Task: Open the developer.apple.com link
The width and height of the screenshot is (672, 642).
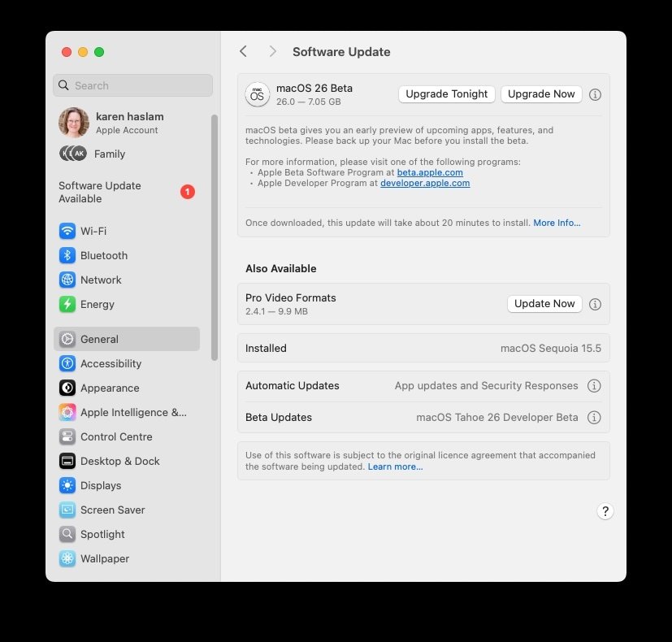Action: 425,183
